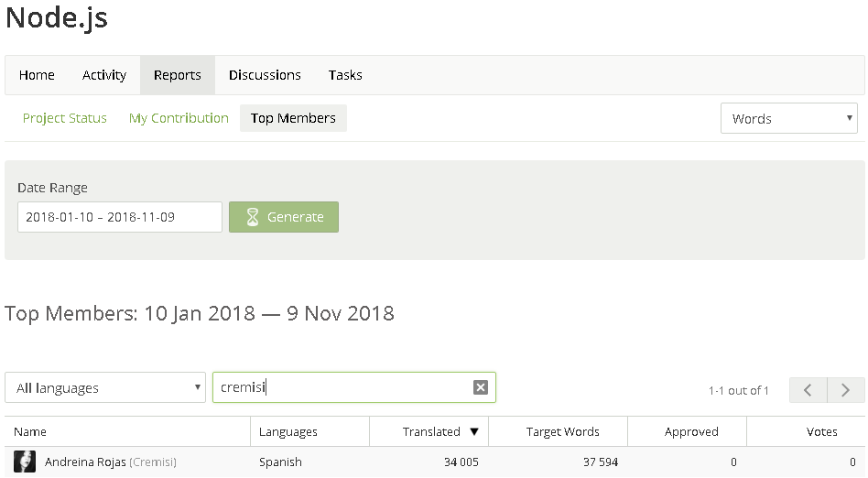
Task: Clear the member search field
Action: (481, 387)
